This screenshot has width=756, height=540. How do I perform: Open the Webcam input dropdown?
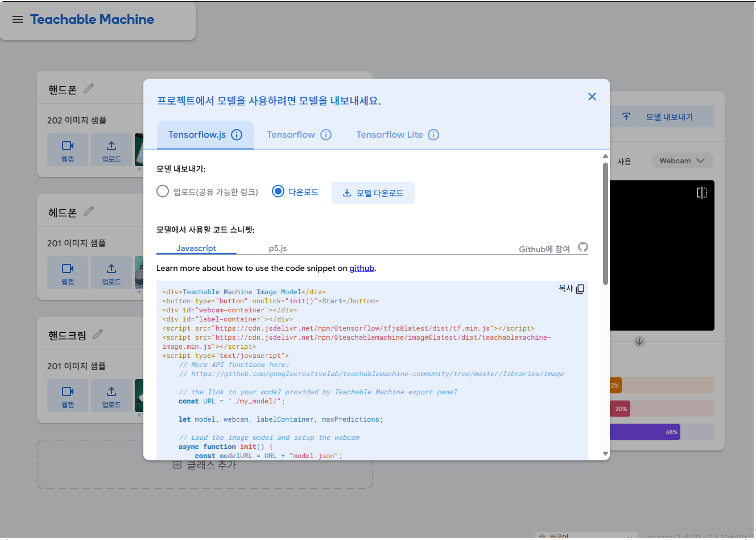click(683, 161)
